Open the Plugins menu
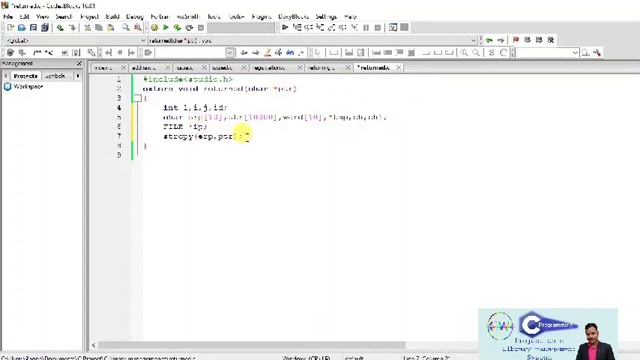Viewport: 640px width, 360px height. pos(261,17)
